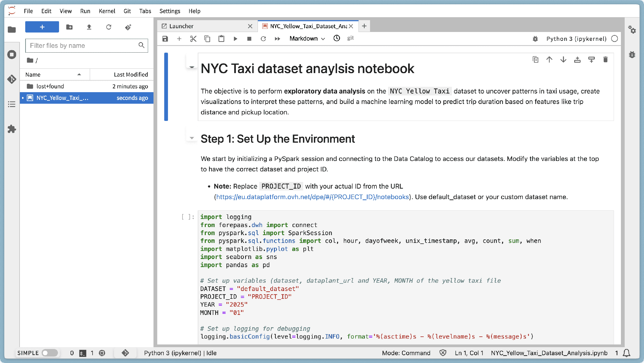This screenshot has width=644, height=363.
Task: Insert a cell below active cell
Action: pyautogui.click(x=591, y=59)
